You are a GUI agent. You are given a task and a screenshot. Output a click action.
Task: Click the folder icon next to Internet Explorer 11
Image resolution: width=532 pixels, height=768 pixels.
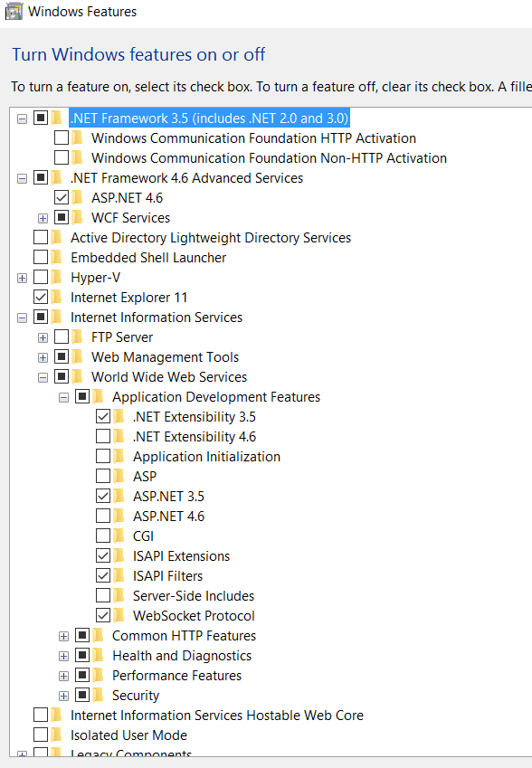point(57,298)
